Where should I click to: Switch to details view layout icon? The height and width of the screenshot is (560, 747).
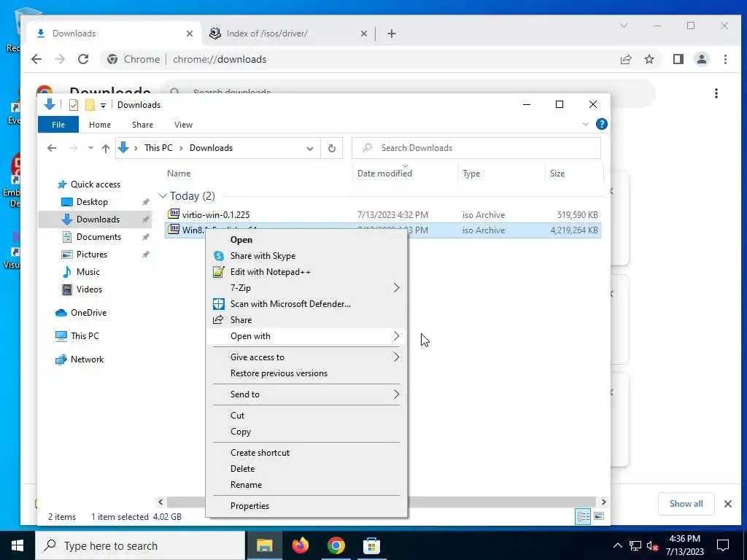click(583, 517)
